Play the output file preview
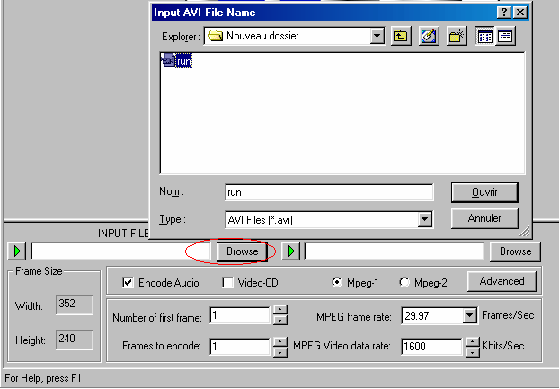Screen dimensions: 560x389 pyautogui.click(x=291, y=251)
